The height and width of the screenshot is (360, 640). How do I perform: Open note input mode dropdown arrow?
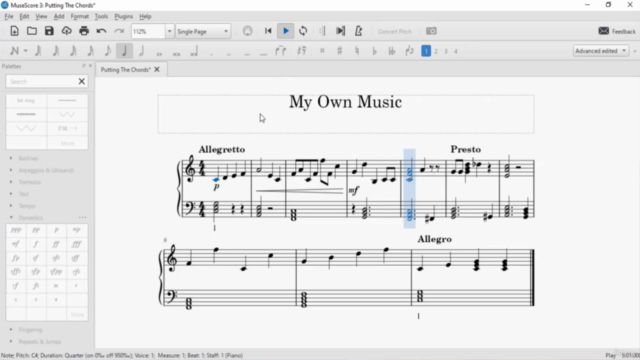coord(25,51)
